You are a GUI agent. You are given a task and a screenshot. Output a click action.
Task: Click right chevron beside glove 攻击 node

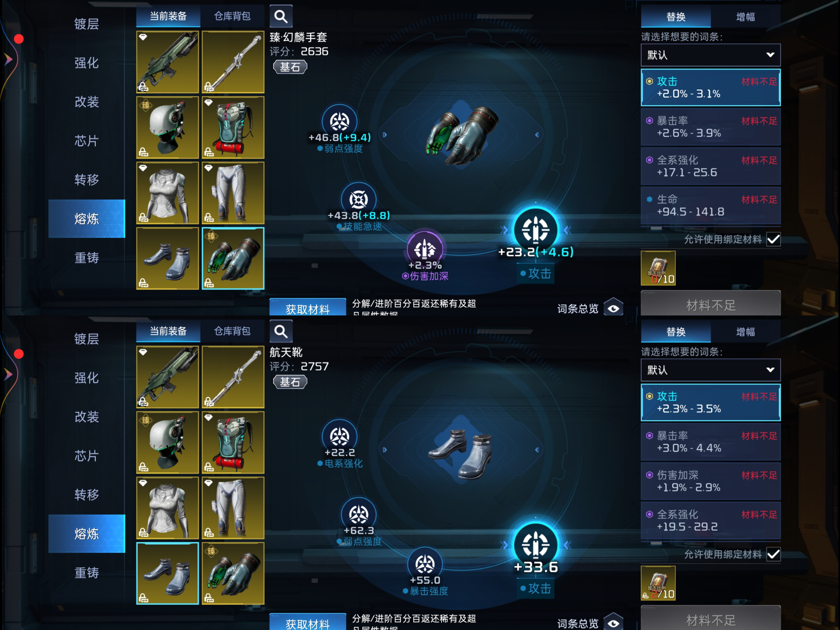click(x=567, y=230)
